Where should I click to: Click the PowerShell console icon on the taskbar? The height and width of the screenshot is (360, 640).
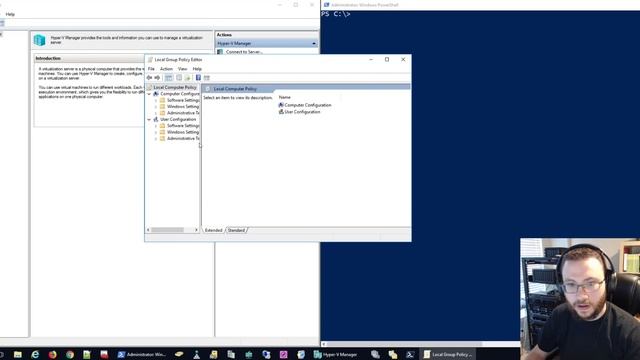(x=410, y=354)
